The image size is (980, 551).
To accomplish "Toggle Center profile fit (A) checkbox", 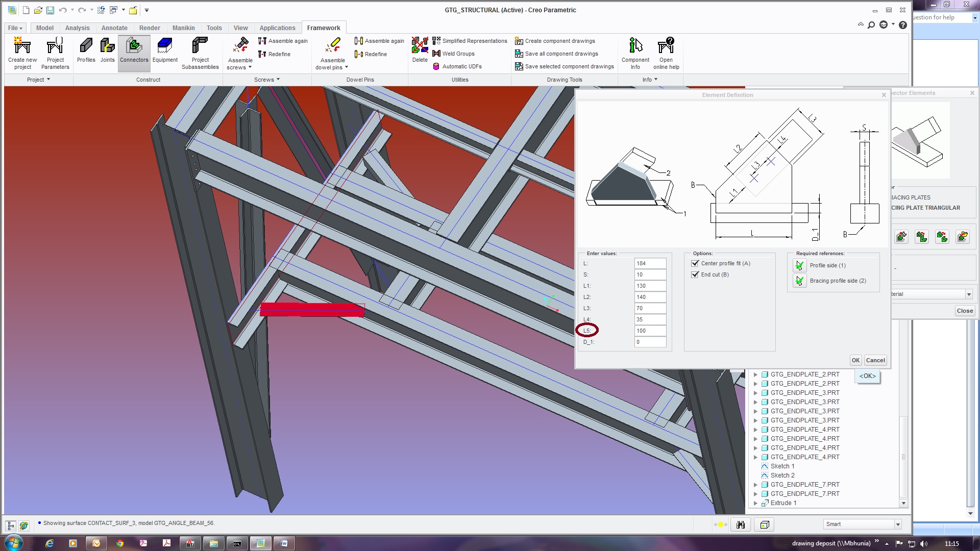I will (x=695, y=263).
